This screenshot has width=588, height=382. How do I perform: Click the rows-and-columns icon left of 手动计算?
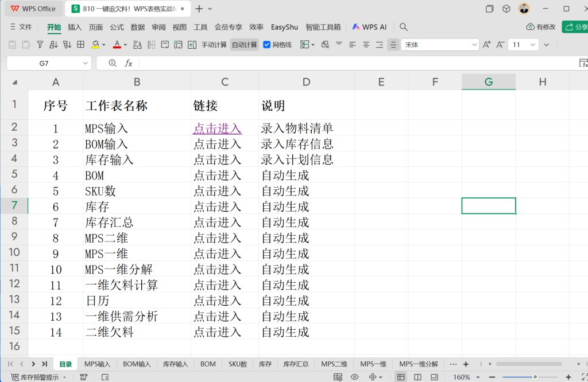coord(178,45)
